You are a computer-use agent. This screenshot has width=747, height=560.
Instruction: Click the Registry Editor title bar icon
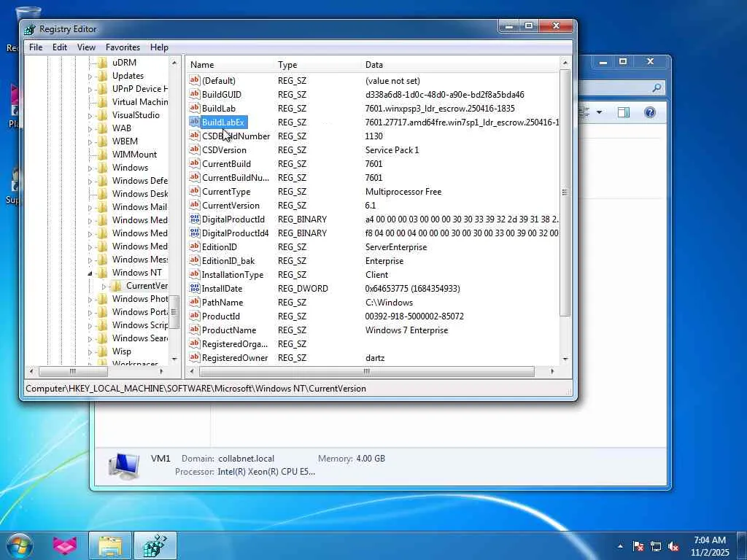tap(30, 29)
